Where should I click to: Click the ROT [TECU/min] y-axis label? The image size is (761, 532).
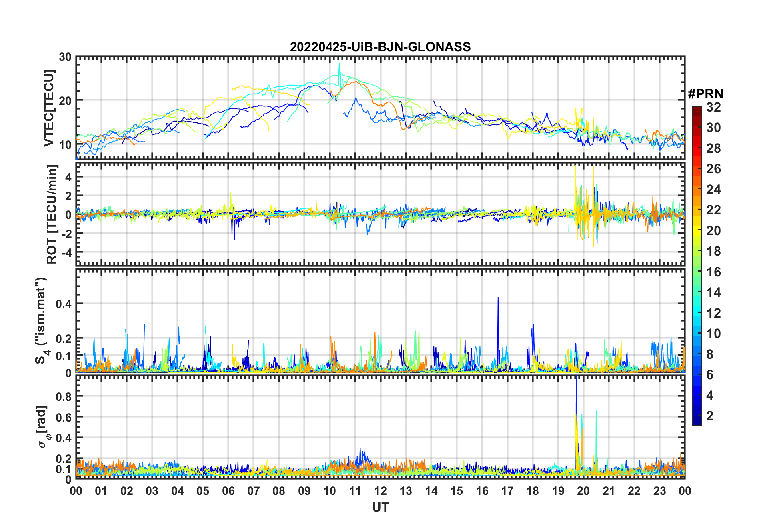pyautogui.click(x=52, y=214)
